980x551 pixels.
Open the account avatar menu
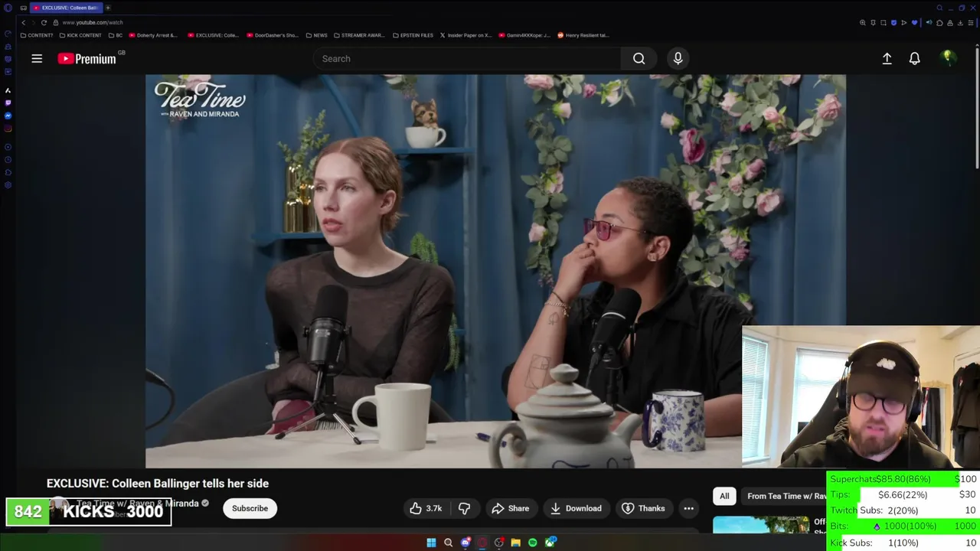tap(948, 58)
